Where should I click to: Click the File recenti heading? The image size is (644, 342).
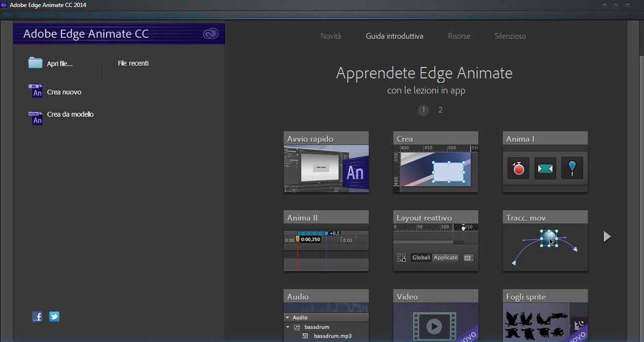133,63
